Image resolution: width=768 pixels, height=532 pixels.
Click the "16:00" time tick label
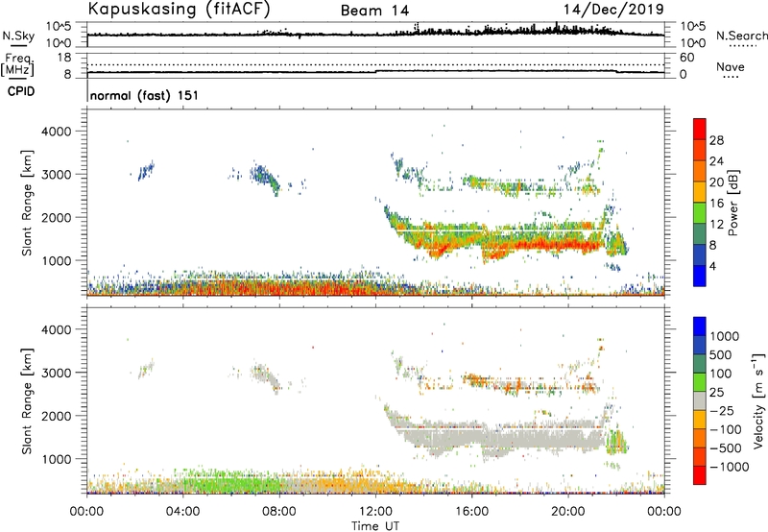[471, 512]
